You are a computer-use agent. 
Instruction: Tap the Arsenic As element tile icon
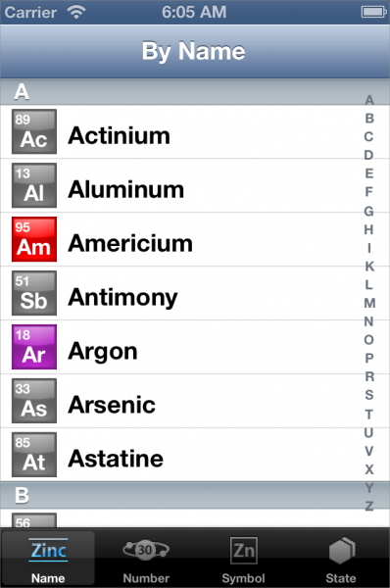(34, 401)
